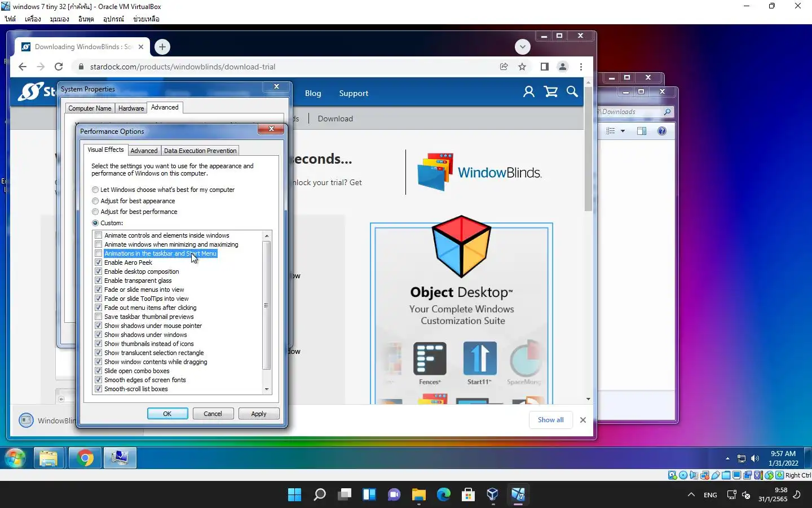Open Stardock account icon in site header
This screenshot has width=812, height=508.
pyautogui.click(x=528, y=92)
